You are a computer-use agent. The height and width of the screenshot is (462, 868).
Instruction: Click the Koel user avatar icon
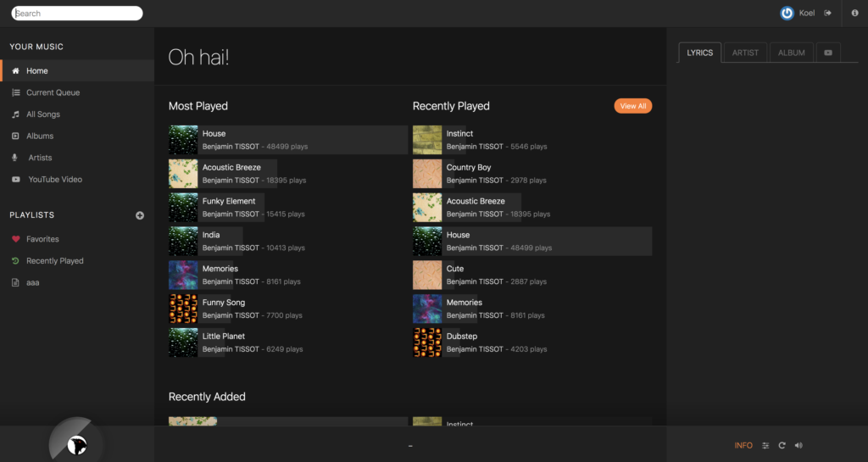(787, 13)
